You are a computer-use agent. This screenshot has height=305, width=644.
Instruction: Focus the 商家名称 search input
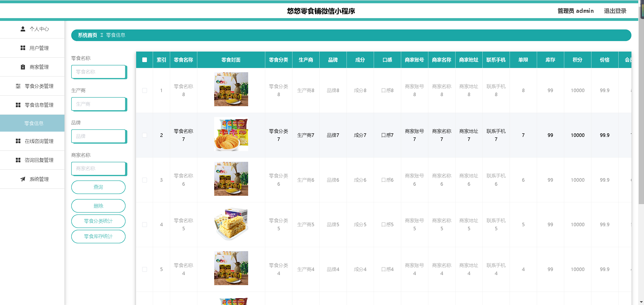pos(98,168)
